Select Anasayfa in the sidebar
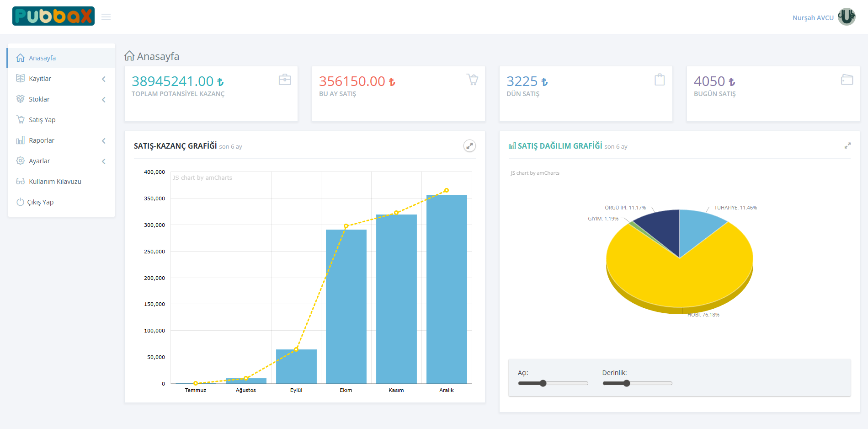The width and height of the screenshot is (868, 429). tap(42, 58)
